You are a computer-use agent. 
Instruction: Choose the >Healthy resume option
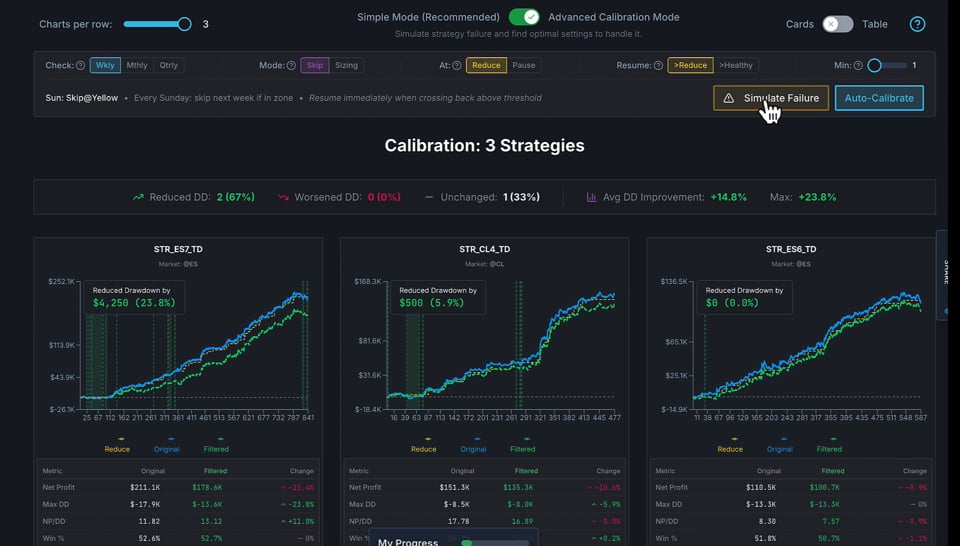(736, 65)
